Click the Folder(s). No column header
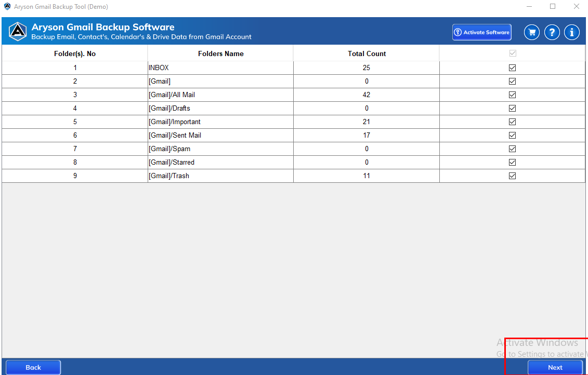This screenshot has width=588, height=375. point(75,53)
